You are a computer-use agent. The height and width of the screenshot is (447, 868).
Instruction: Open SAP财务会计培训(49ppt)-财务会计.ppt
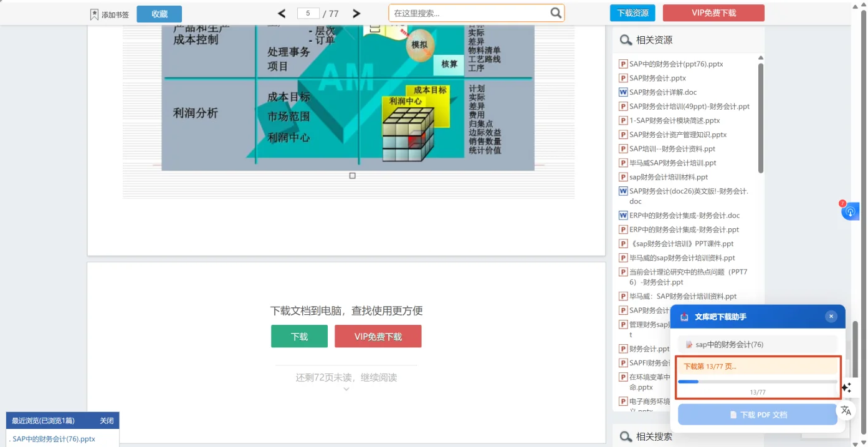[x=689, y=107]
